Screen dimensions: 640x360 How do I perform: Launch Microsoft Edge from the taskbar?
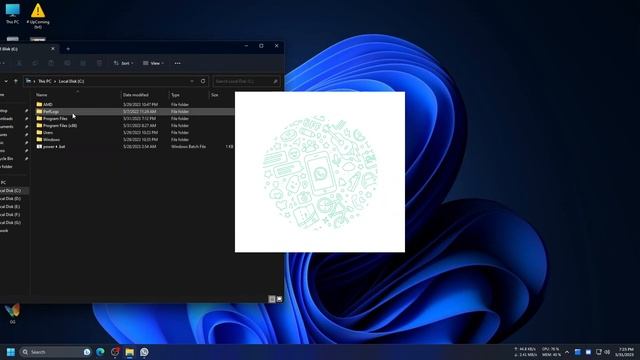tap(100, 352)
